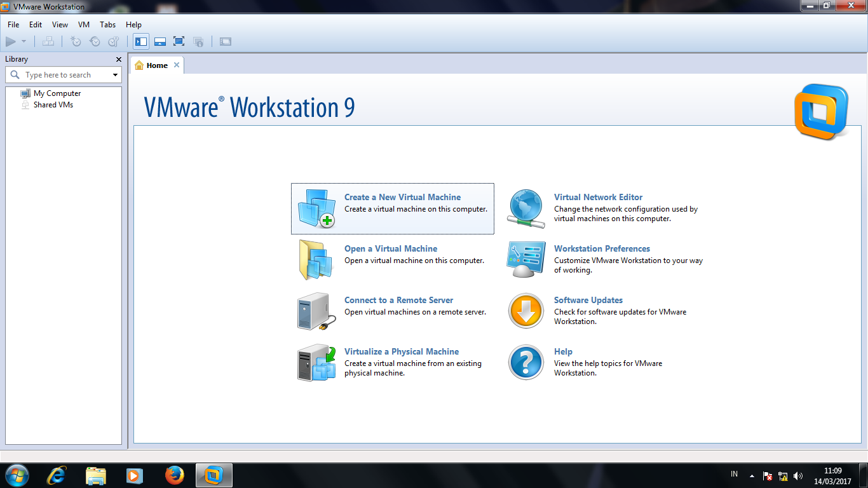Click the "Check for software updates for VMware Workstation." text
Image resolution: width=868 pixels, height=488 pixels.
point(620,316)
